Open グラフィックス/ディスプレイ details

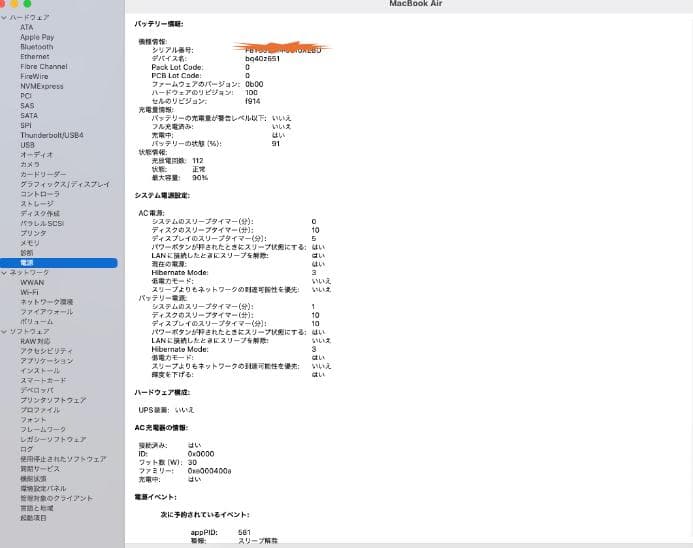[x=65, y=184]
